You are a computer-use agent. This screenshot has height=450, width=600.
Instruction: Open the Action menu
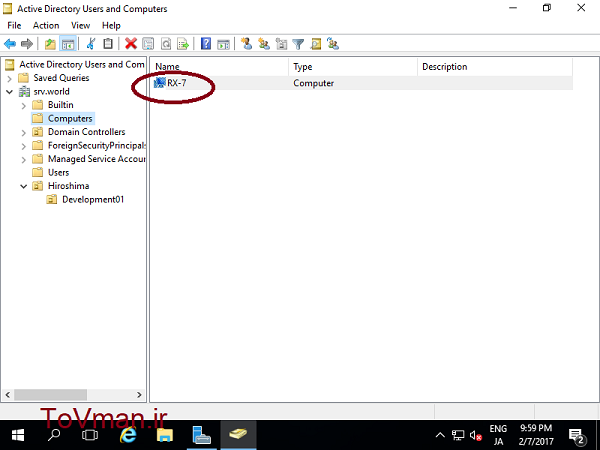tap(46, 25)
